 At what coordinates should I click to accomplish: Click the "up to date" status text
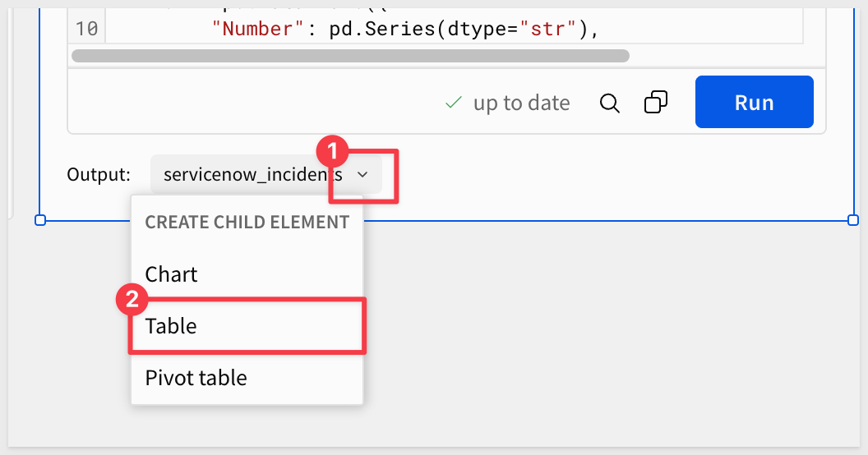[x=521, y=103]
